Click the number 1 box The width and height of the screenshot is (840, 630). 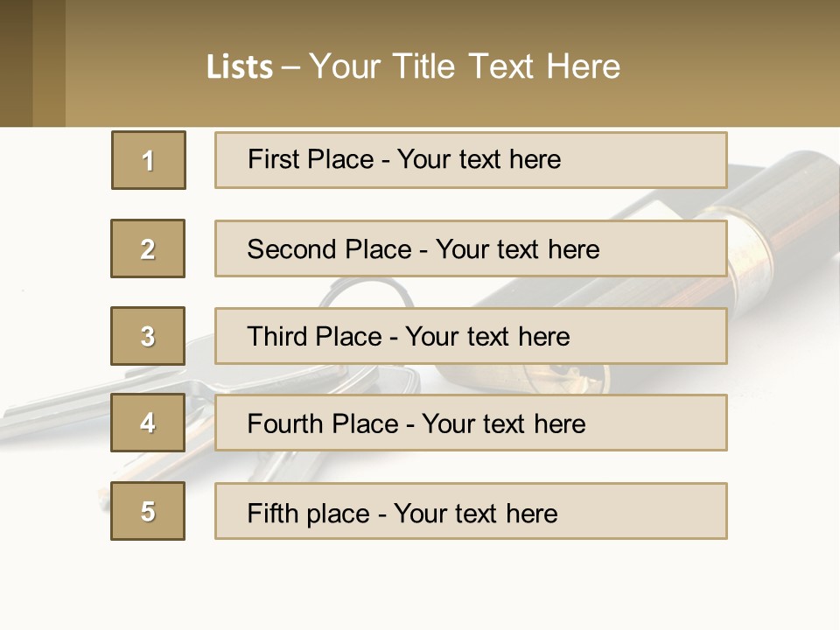(x=149, y=160)
